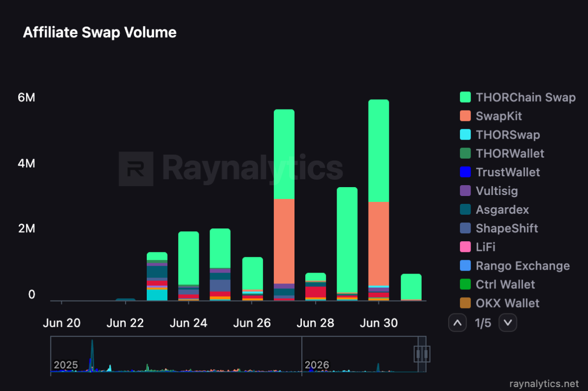Select the tallest Jun 30 bar's green segment

pyautogui.click(x=379, y=151)
